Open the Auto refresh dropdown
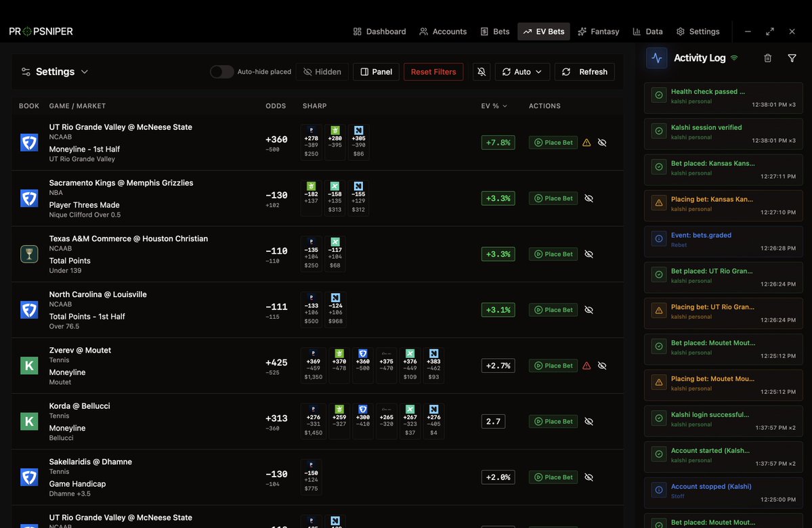This screenshot has height=528, width=812. 522,72
